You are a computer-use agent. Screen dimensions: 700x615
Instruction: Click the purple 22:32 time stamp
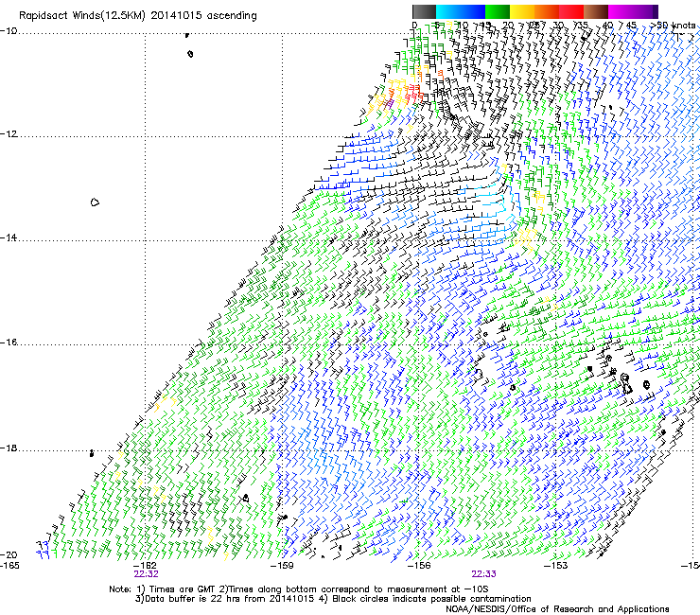click(x=146, y=574)
